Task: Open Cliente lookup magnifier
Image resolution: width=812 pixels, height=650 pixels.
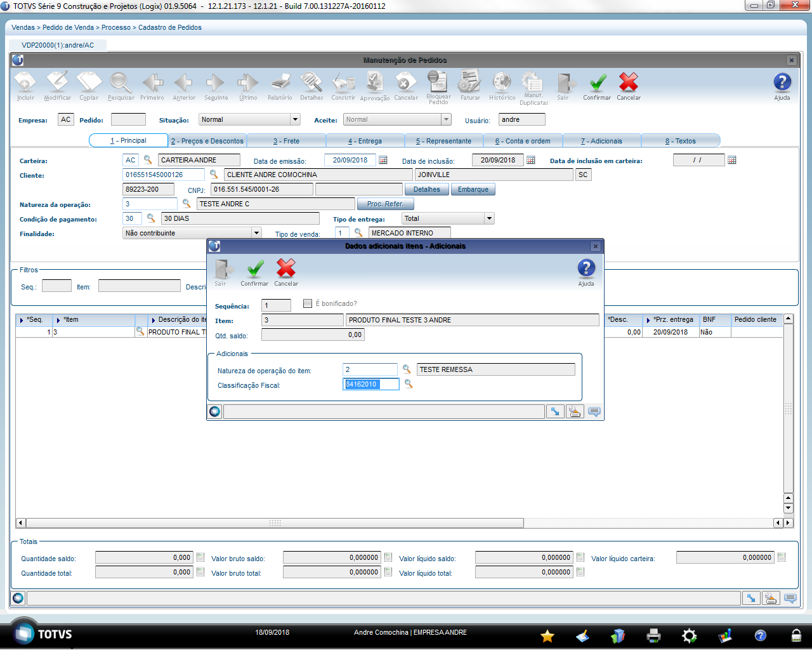Action: [214, 175]
